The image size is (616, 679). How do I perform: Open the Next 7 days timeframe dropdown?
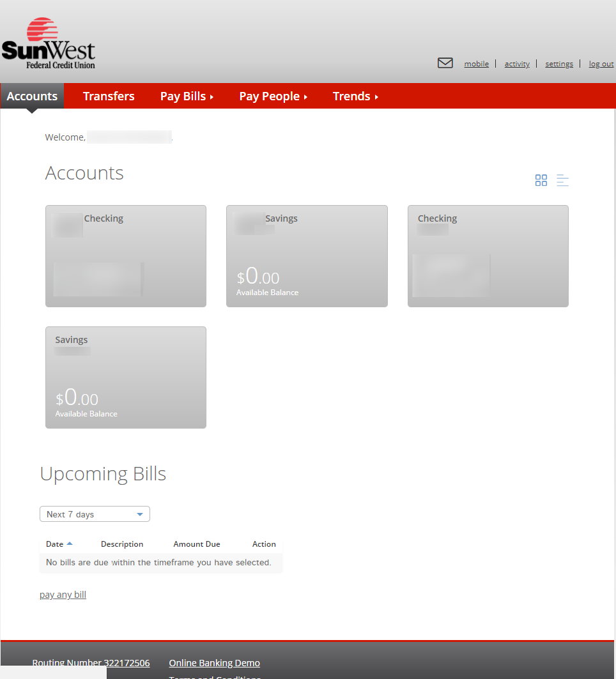pyautogui.click(x=95, y=514)
